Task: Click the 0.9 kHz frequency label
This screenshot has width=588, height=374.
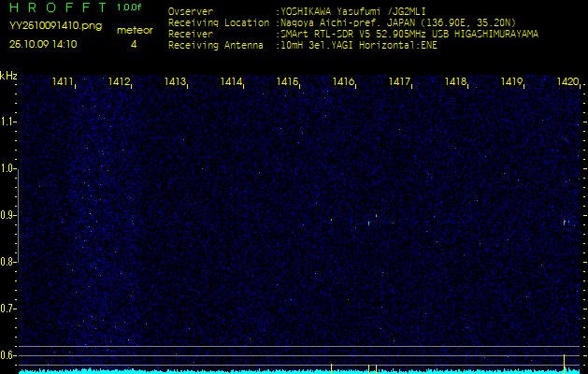Action: point(7,215)
